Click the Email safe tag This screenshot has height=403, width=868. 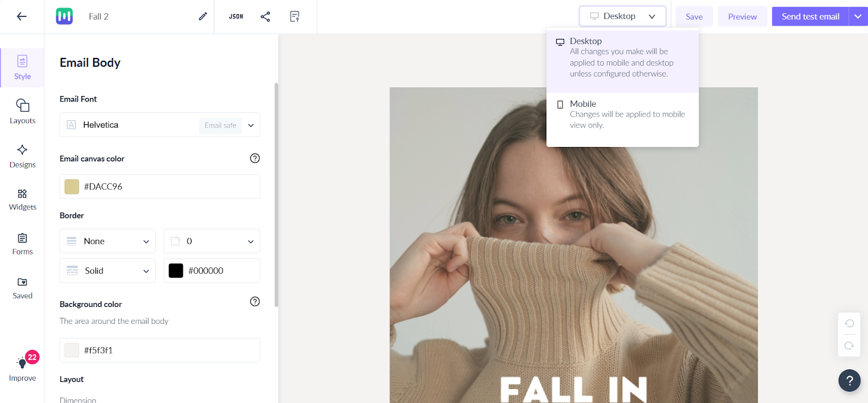220,125
